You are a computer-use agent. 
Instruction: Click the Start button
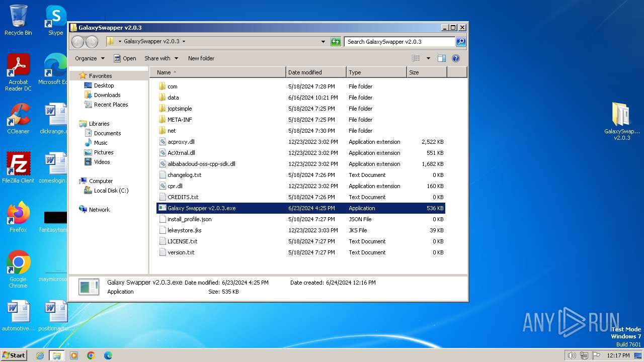point(14,355)
